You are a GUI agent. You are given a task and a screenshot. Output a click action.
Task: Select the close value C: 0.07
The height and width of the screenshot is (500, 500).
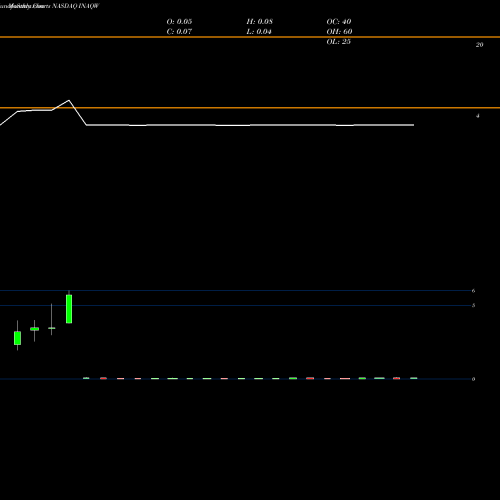tap(179, 32)
